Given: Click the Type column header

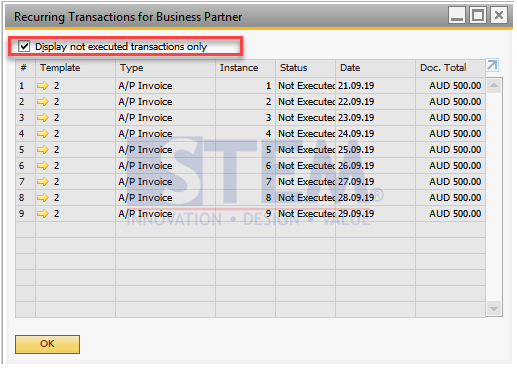Looking at the screenshot, I should [x=165, y=68].
